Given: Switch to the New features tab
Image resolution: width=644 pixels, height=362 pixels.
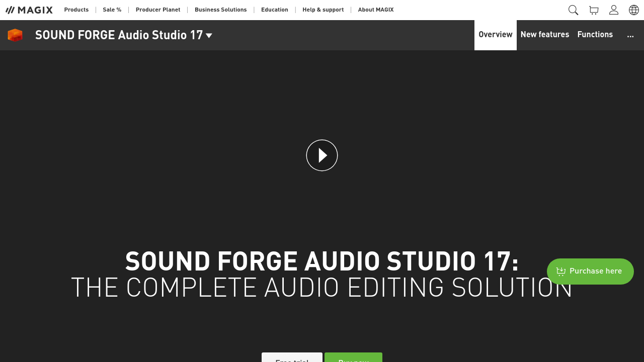Looking at the screenshot, I should coord(545,35).
